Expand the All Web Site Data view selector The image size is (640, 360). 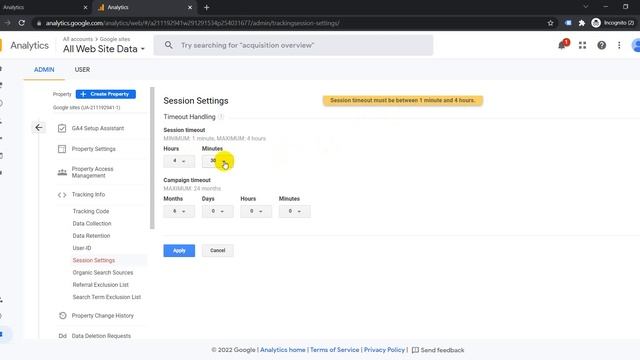coord(104,49)
